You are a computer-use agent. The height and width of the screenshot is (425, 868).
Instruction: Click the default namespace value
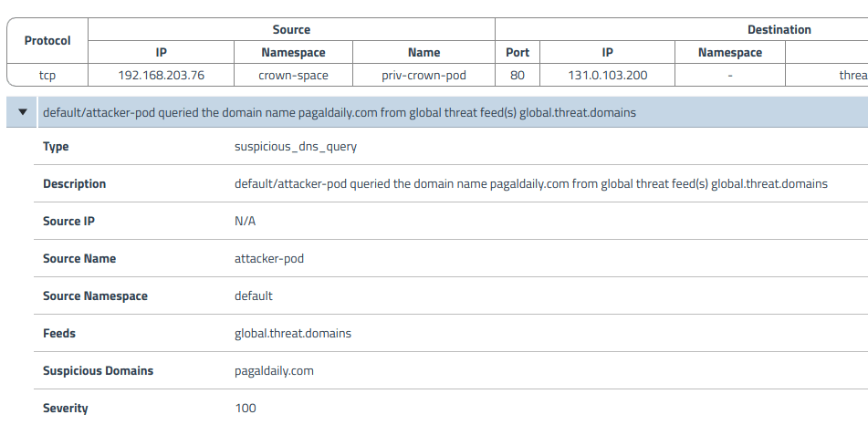coord(254,296)
